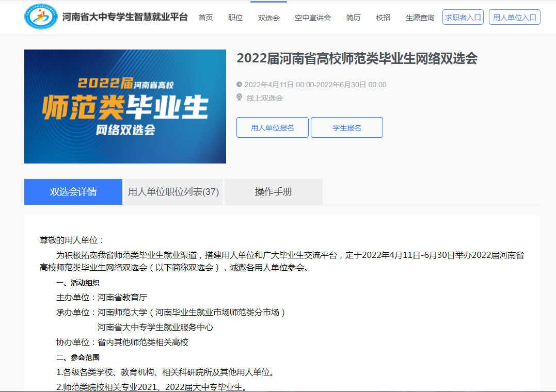The width and height of the screenshot is (556, 392).
Task: Click the 2022届河南省高校师范类毕业生网络双选会 heading
Action: point(357,58)
